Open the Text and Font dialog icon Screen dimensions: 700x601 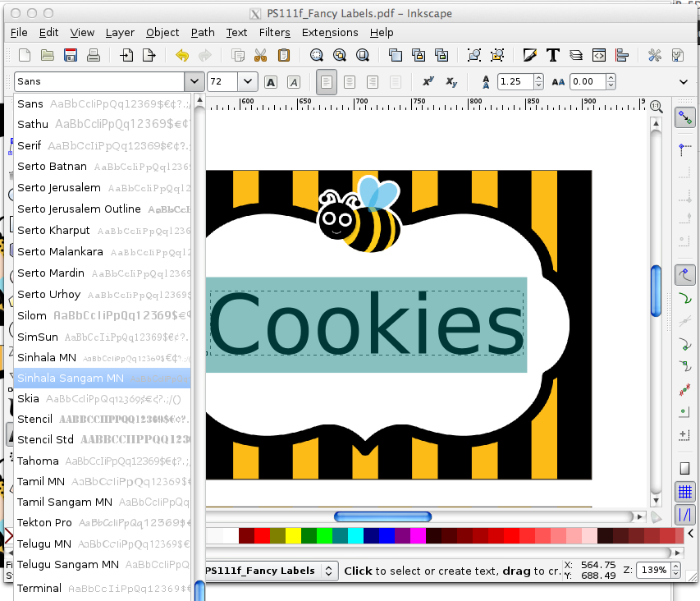pyautogui.click(x=552, y=55)
